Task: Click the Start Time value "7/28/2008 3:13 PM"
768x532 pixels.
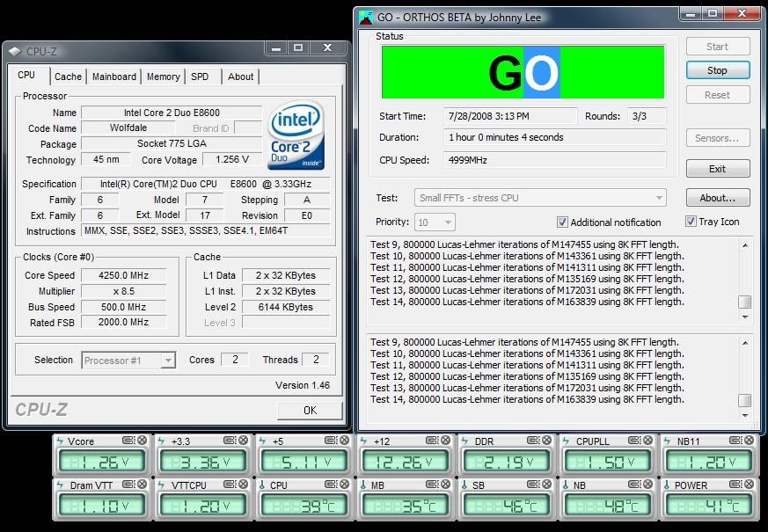Action: tap(510, 116)
